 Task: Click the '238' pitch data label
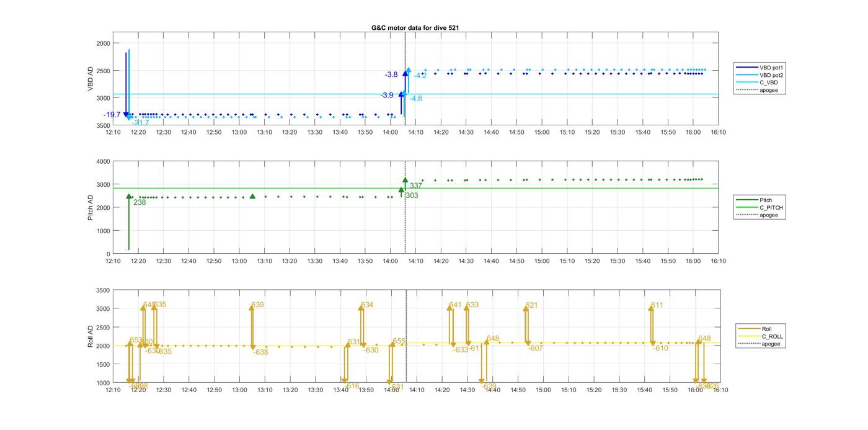click(x=139, y=202)
